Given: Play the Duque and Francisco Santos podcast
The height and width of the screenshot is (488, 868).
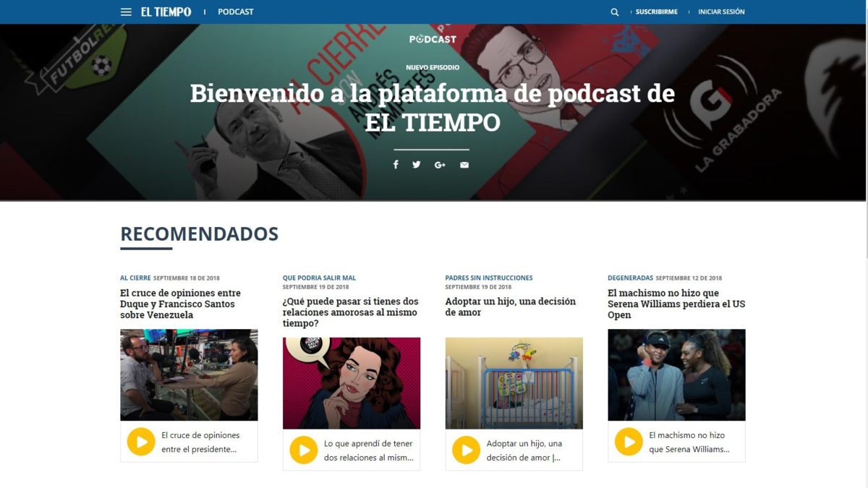Looking at the screenshot, I should coord(141,442).
